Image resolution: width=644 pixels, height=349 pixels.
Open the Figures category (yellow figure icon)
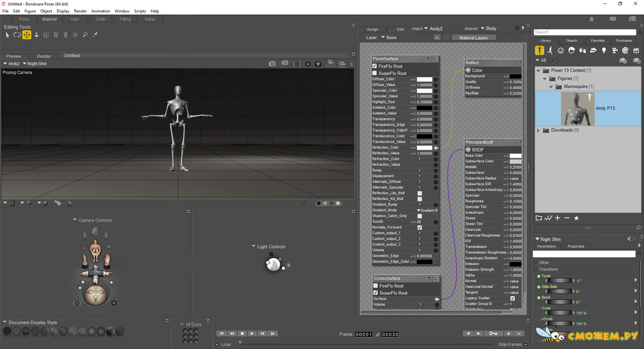click(x=539, y=50)
